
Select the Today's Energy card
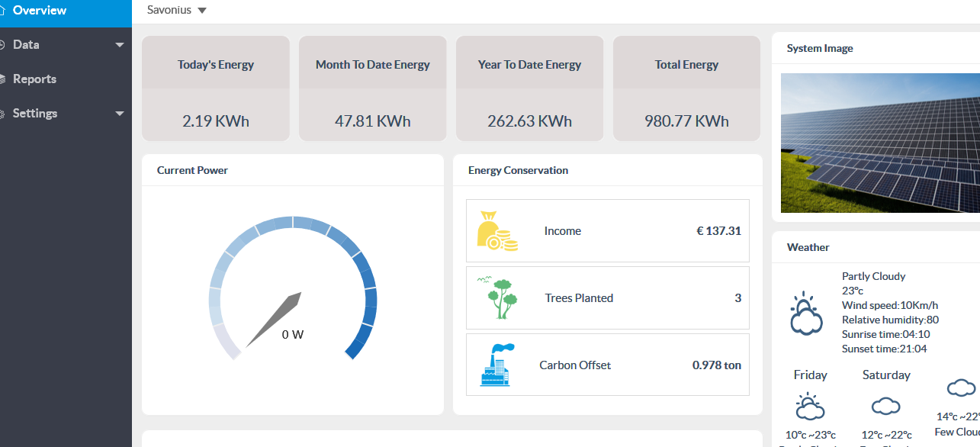tap(216, 88)
